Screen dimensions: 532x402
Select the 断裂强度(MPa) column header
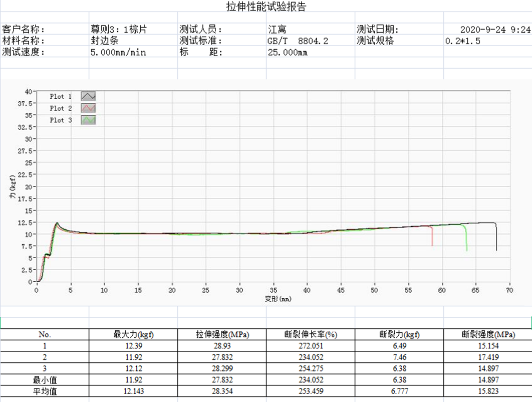tap(488, 335)
